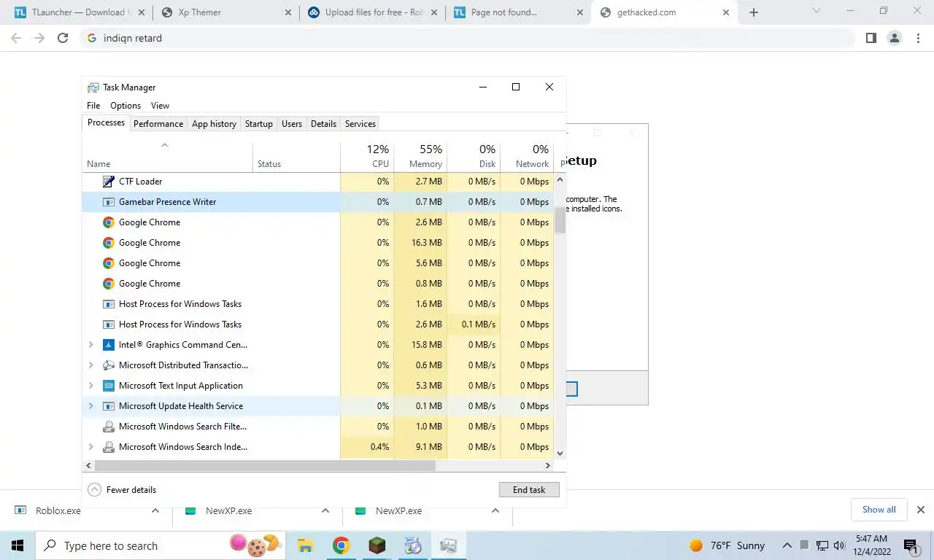Click Show all downloads
Image resolution: width=934 pixels, height=560 pixels.
coord(879,510)
